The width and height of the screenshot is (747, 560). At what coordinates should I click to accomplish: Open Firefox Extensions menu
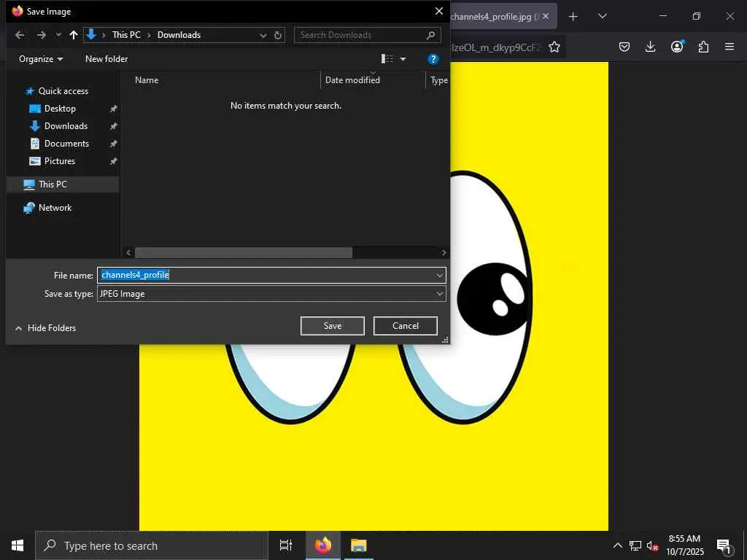click(x=703, y=47)
